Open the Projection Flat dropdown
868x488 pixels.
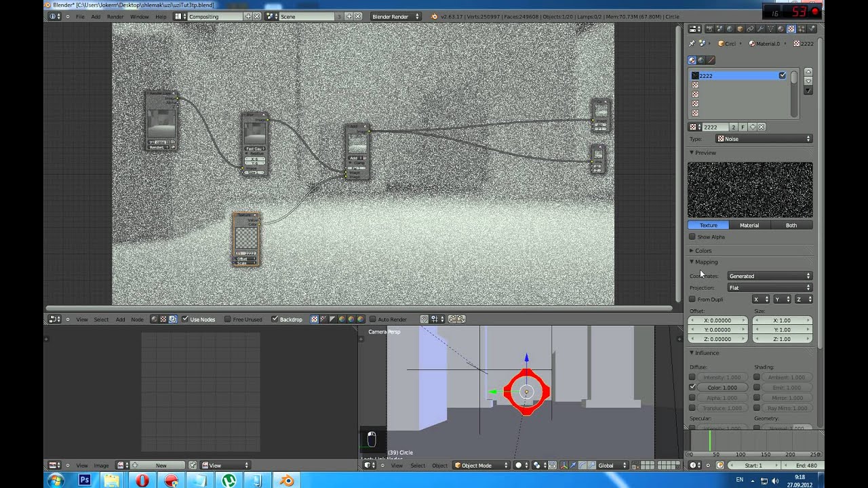[x=770, y=287]
